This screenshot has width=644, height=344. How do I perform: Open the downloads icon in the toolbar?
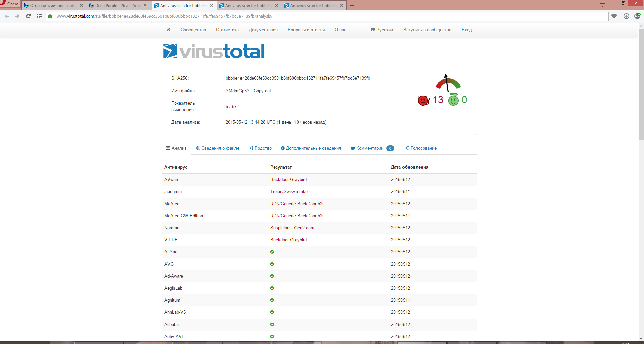626,16
